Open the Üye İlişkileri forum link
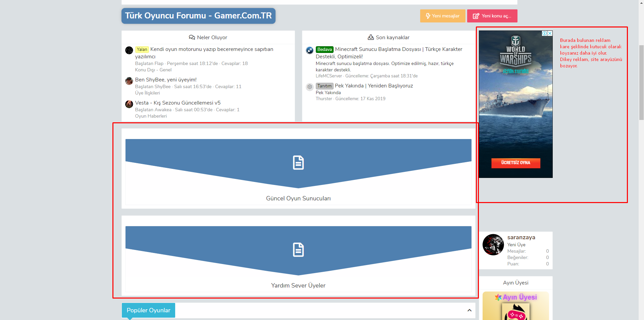The height and width of the screenshot is (320, 644). [x=148, y=93]
